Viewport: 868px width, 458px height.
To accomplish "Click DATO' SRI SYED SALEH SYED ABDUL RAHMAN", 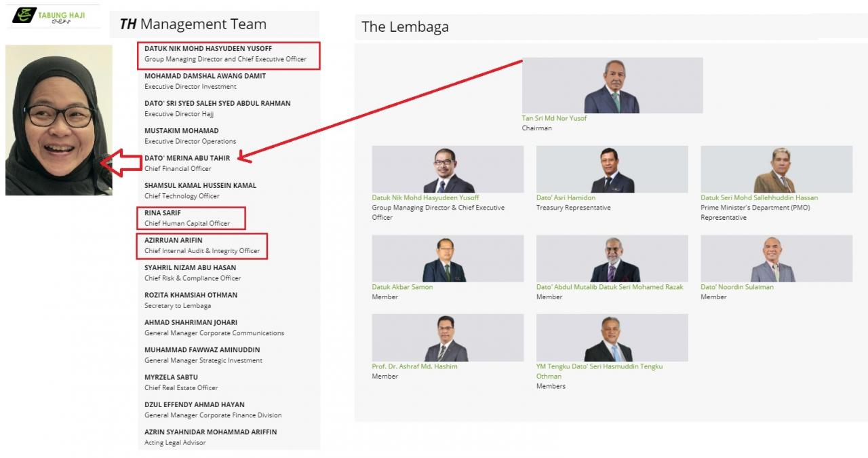I will [x=217, y=103].
